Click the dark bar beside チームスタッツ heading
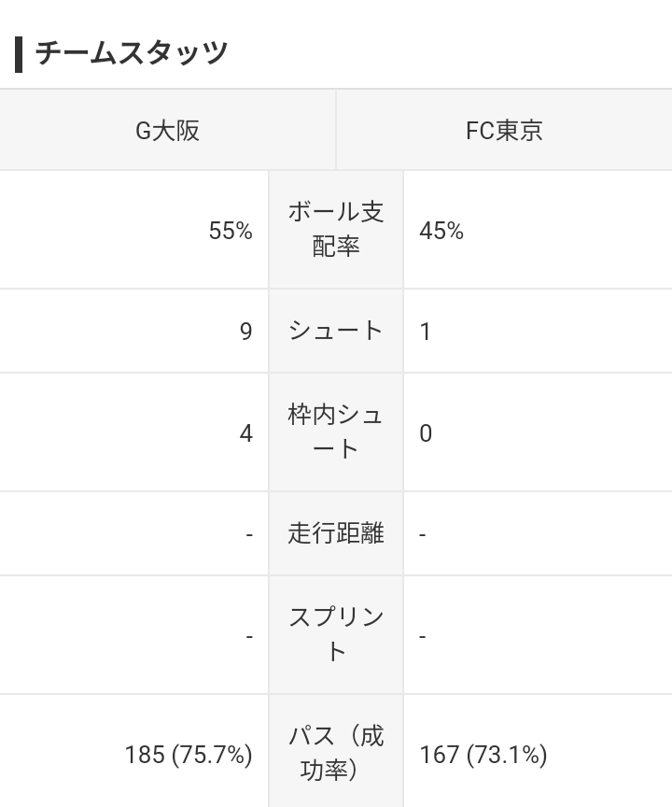 [19, 54]
